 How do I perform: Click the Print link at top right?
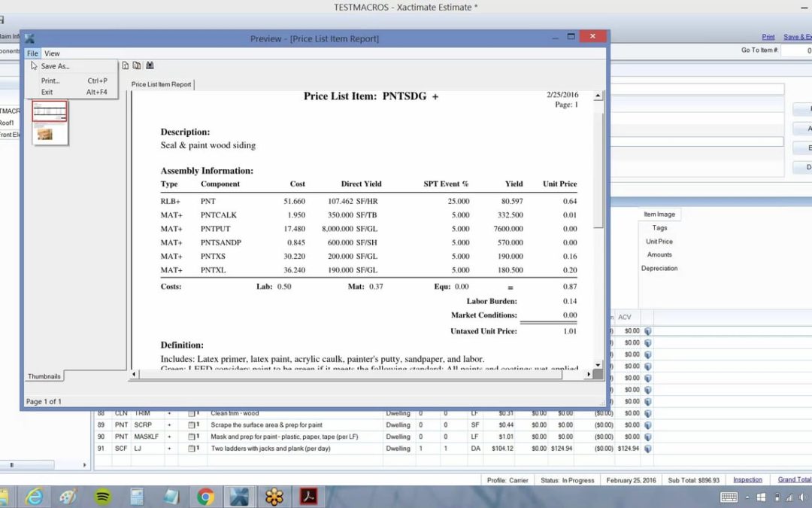(768, 37)
